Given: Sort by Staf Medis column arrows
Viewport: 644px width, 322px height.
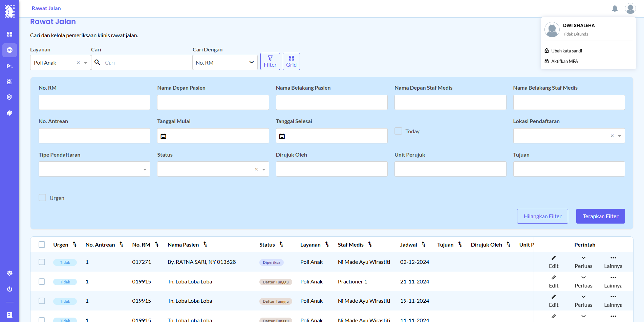Looking at the screenshot, I should (x=370, y=244).
